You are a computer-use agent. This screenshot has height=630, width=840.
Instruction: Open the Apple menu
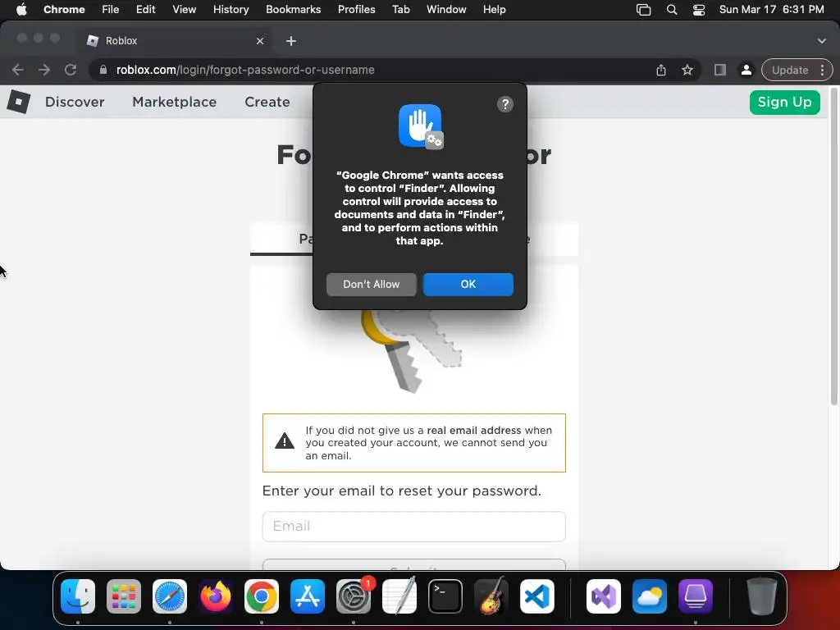click(x=21, y=9)
